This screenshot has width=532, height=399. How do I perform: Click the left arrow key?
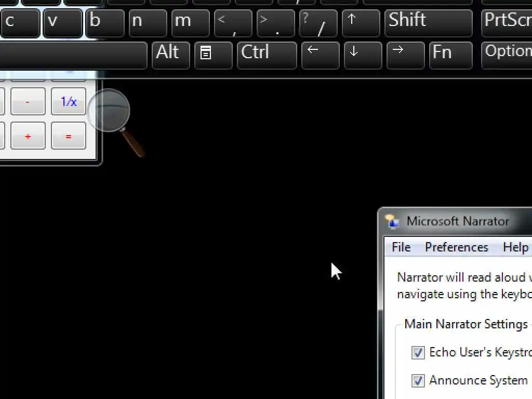point(320,55)
